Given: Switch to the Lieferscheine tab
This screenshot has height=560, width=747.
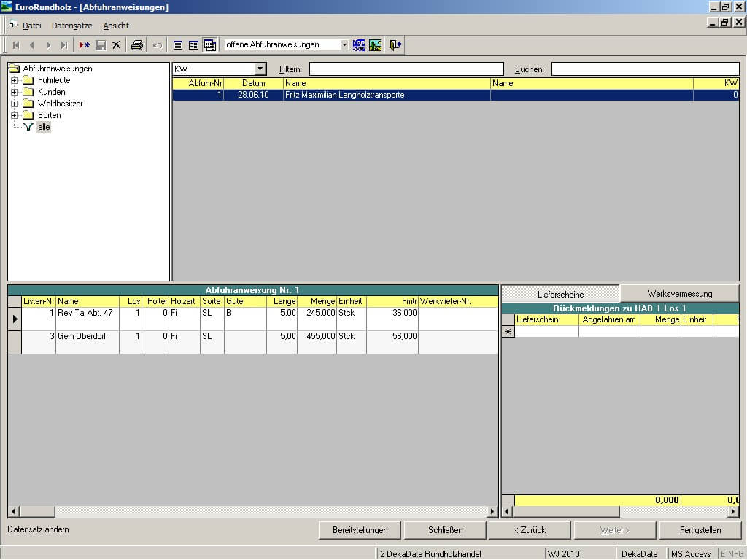Looking at the screenshot, I should coord(561,295).
